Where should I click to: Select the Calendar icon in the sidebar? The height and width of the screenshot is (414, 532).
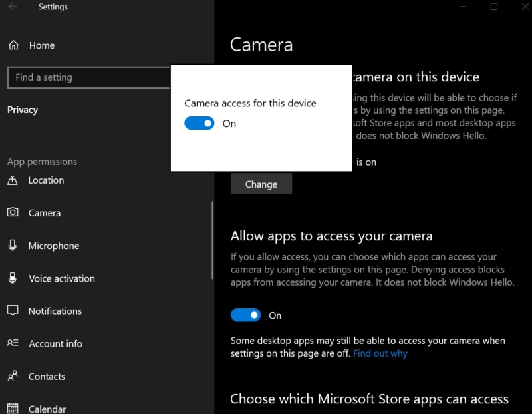12,407
